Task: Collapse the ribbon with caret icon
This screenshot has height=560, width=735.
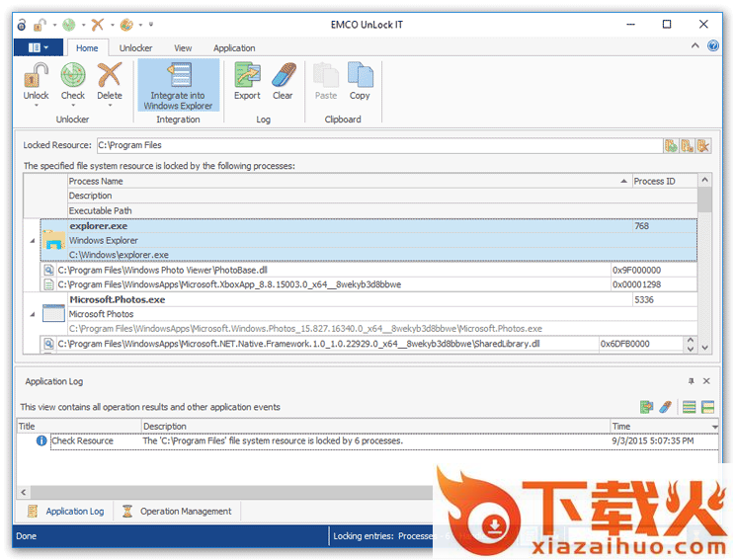Action: click(695, 45)
